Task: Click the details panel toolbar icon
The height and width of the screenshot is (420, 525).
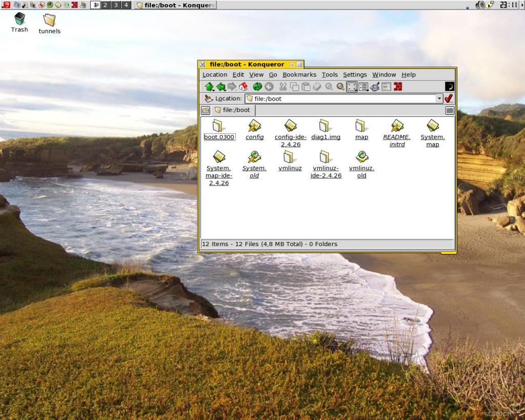Action: point(386,87)
